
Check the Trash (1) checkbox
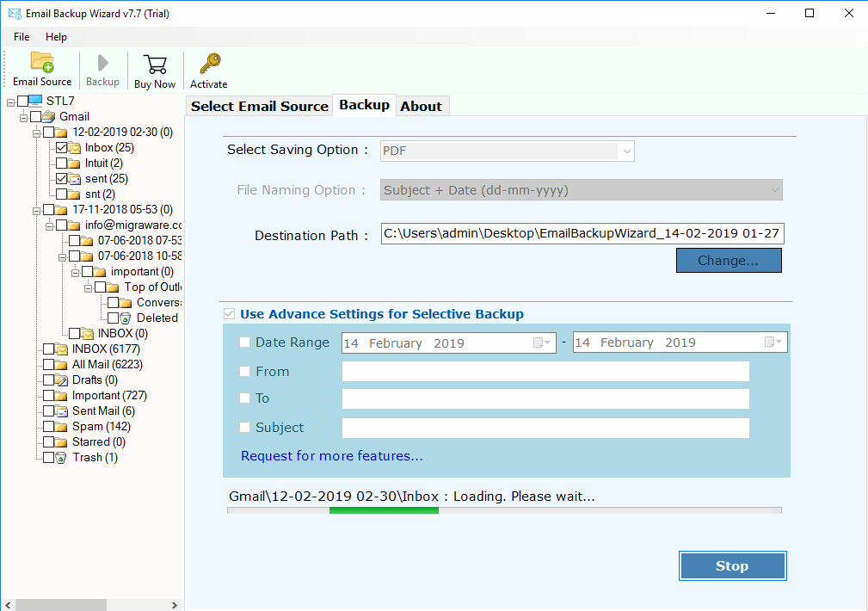48,458
